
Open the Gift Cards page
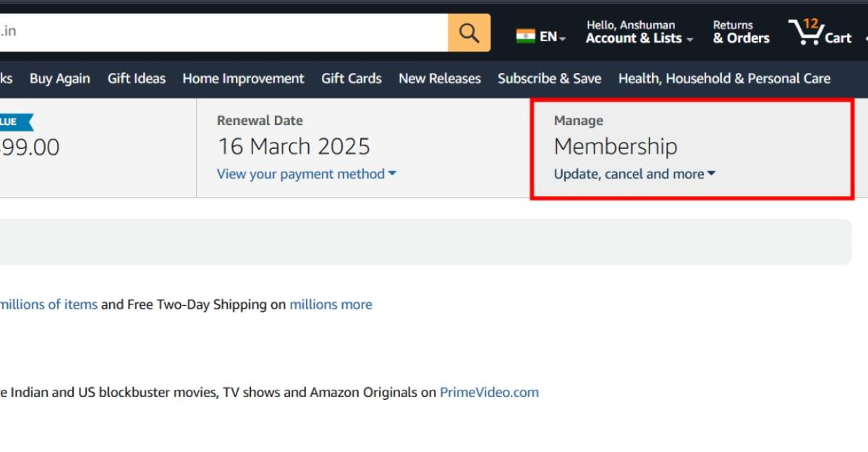(x=351, y=78)
